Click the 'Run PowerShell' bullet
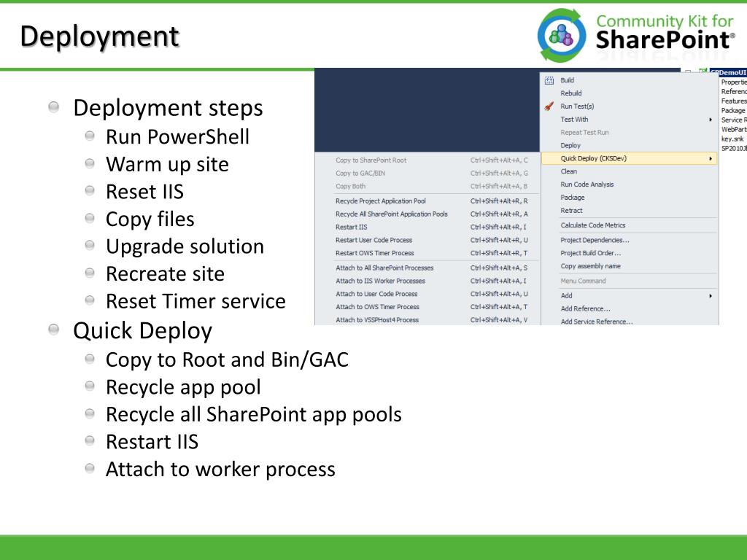The height and width of the screenshot is (560, 747). click(x=177, y=136)
